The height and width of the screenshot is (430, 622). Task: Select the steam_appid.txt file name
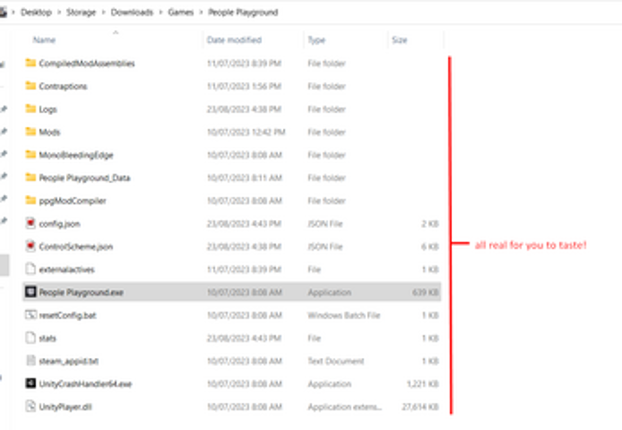pos(69,361)
